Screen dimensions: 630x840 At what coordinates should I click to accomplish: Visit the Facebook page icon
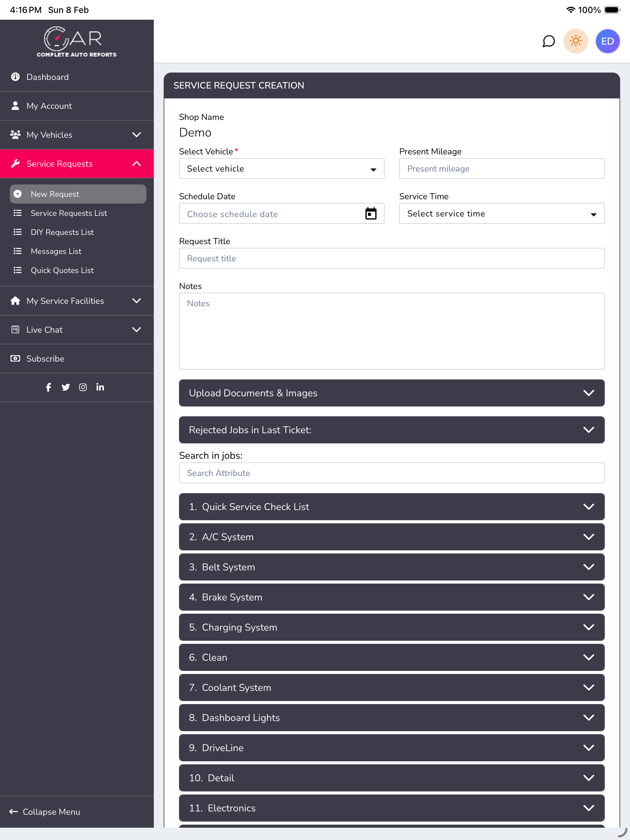point(48,387)
